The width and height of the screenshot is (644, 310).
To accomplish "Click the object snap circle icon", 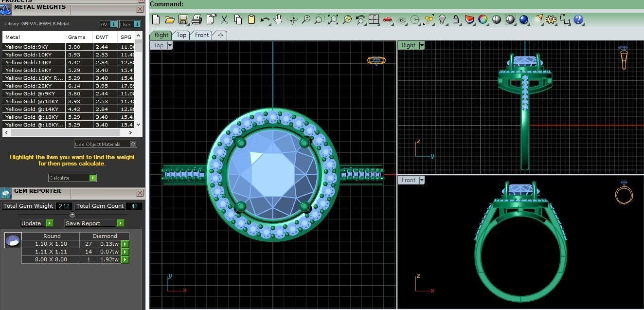I will point(415,19).
